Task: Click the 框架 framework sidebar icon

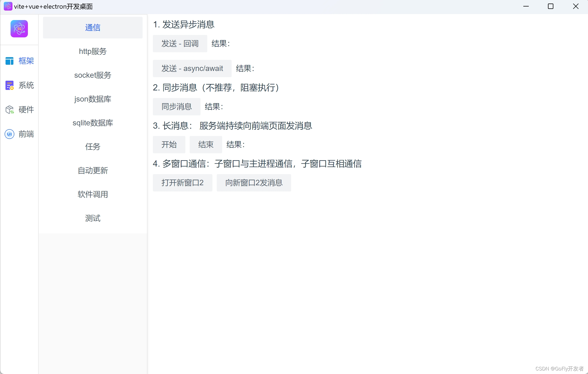Action: pos(9,61)
